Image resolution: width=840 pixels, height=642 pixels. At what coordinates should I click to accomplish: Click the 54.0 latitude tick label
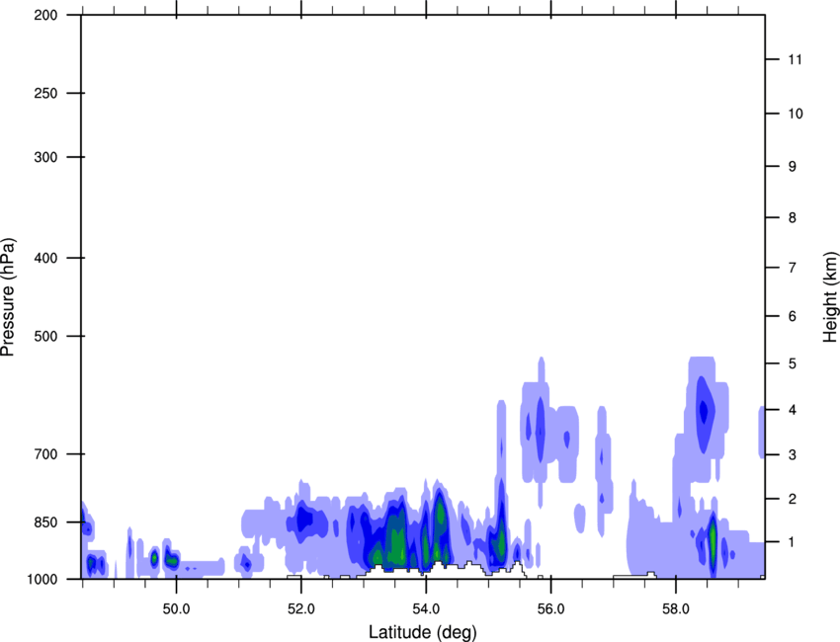426,609
